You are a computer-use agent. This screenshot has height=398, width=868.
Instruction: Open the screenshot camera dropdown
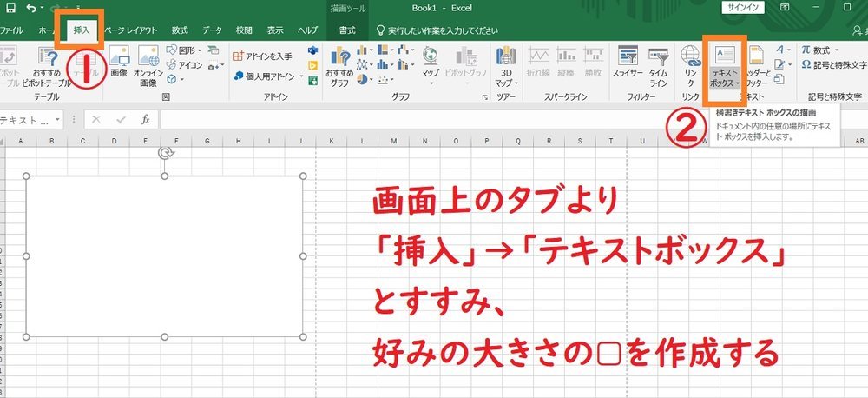click(215, 65)
